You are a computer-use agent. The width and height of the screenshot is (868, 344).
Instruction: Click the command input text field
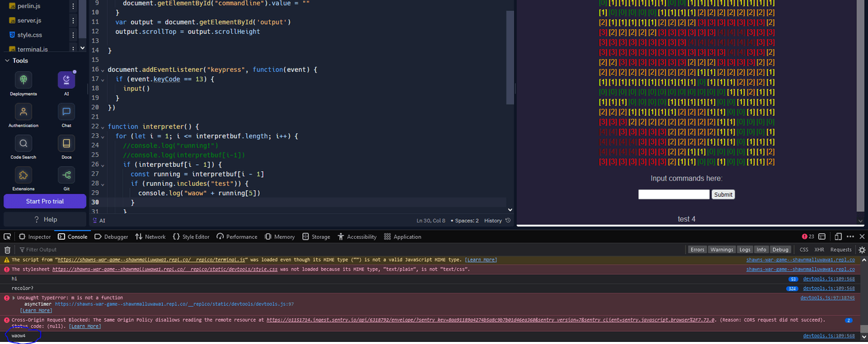tap(673, 194)
